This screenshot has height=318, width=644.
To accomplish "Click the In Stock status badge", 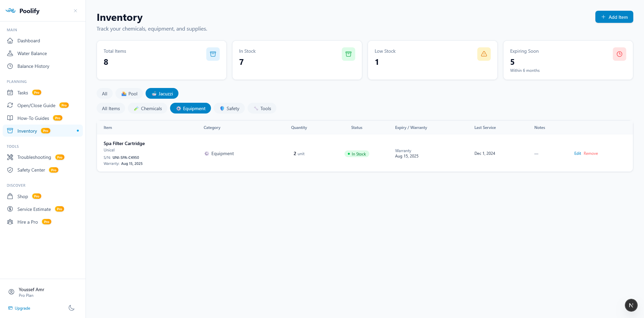I will click(357, 154).
